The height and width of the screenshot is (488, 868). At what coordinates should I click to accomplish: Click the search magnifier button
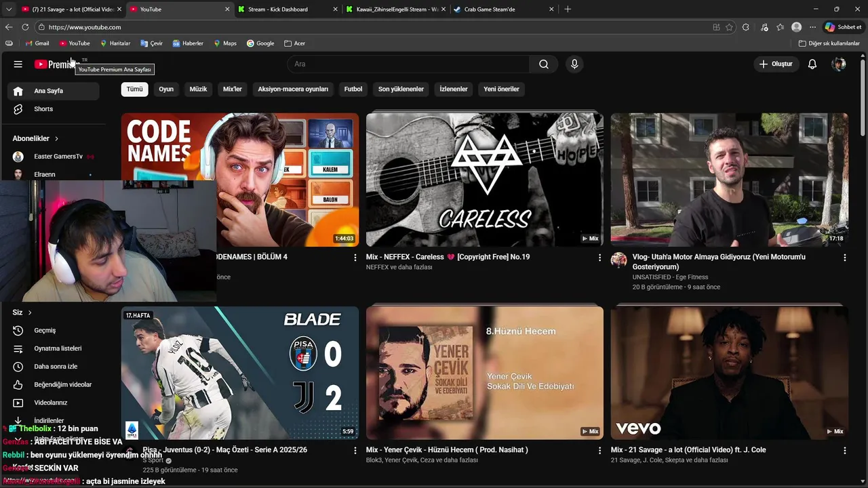[x=544, y=64]
